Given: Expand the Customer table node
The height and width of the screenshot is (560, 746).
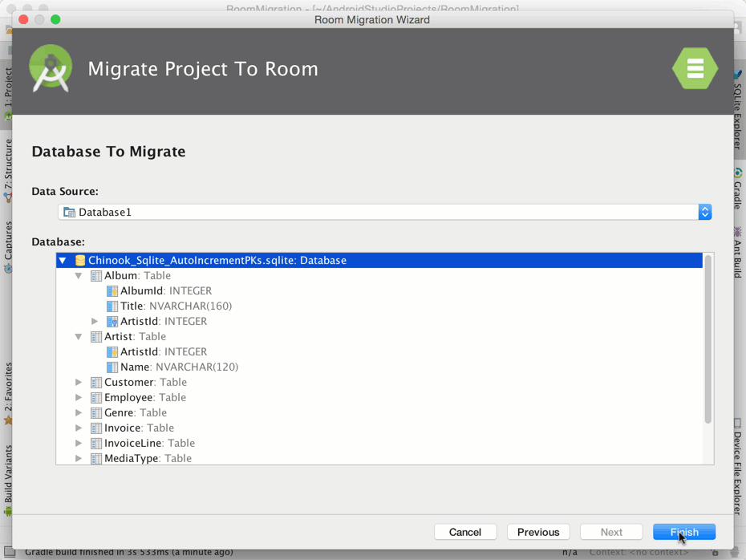Looking at the screenshot, I should (79, 382).
